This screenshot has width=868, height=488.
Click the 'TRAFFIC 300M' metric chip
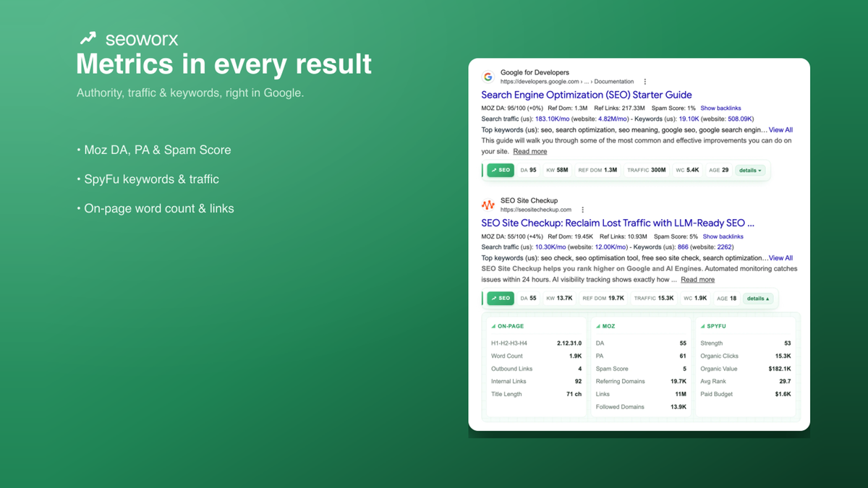tap(646, 171)
